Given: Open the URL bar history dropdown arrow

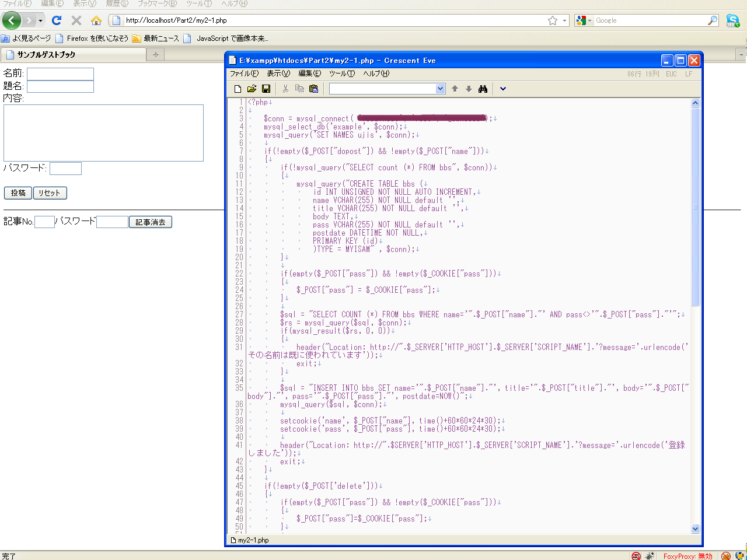Looking at the screenshot, I should click(x=564, y=20).
